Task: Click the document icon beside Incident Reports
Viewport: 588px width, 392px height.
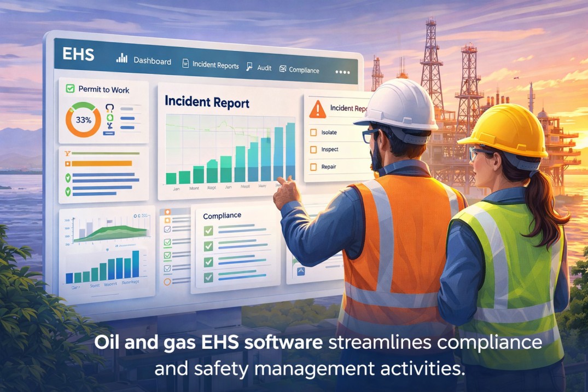Action: (x=185, y=63)
